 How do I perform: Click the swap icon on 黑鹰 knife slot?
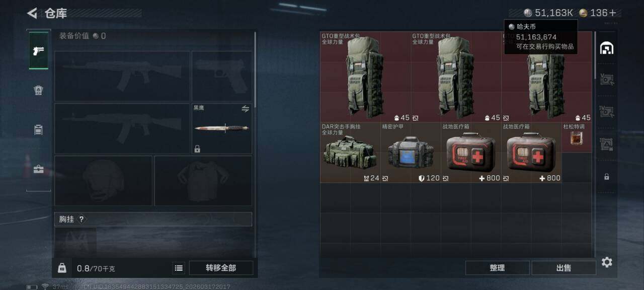[246, 109]
